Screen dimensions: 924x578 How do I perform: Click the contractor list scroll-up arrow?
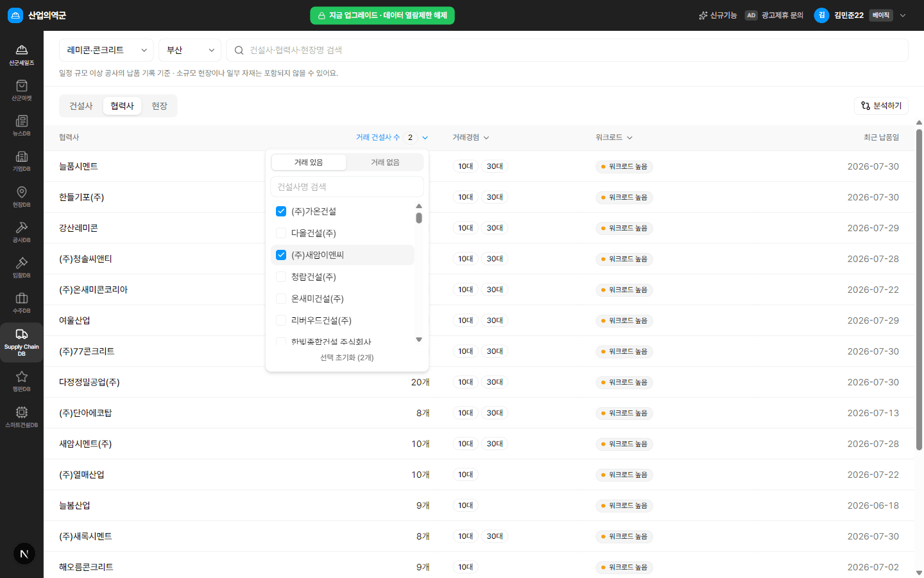[x=419, y=206]
